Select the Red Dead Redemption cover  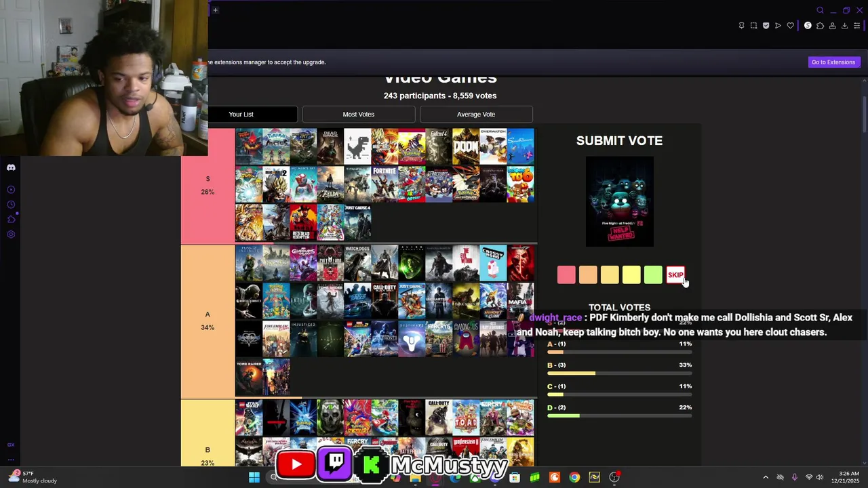[303, 222]
